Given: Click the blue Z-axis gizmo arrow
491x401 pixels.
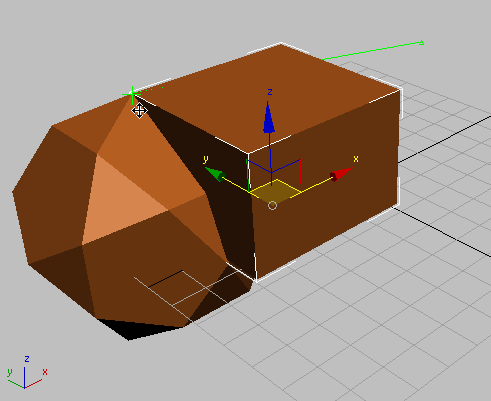Looking at the screenshot, I should click(269, 117).
